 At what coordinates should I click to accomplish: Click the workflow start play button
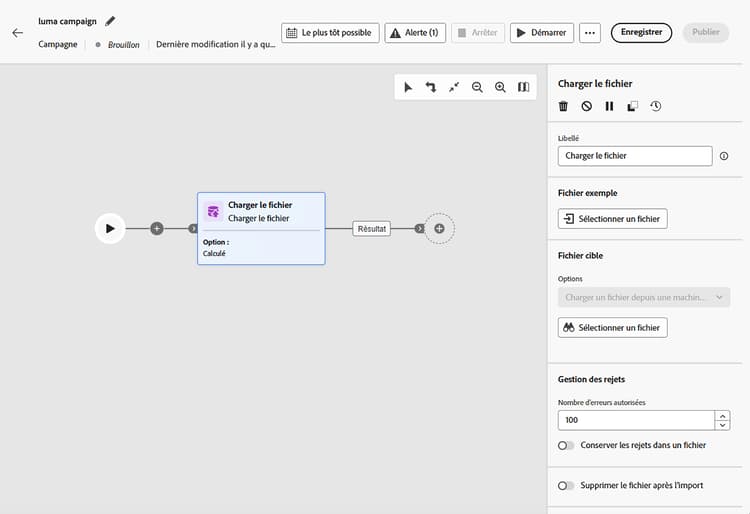point(110,229)
